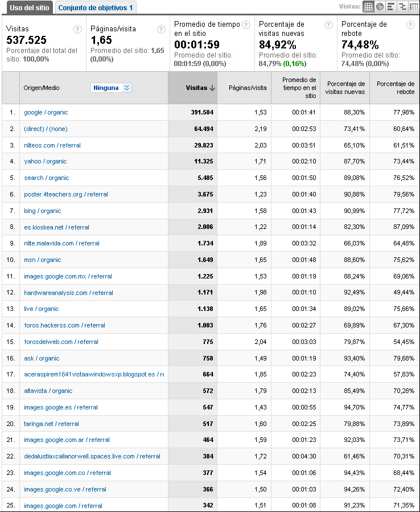The image size is (420, 512).
Task: Open search / organic link
Action: click(46, 178)
